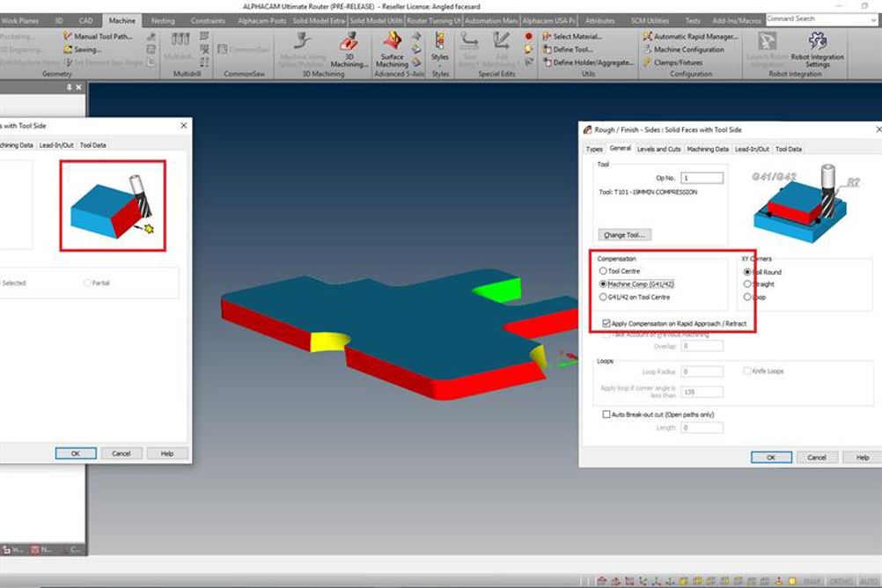Open the Add-Ins/Macros ribbon tab
The image size is (882, 588).
click(x=736, y=21)
